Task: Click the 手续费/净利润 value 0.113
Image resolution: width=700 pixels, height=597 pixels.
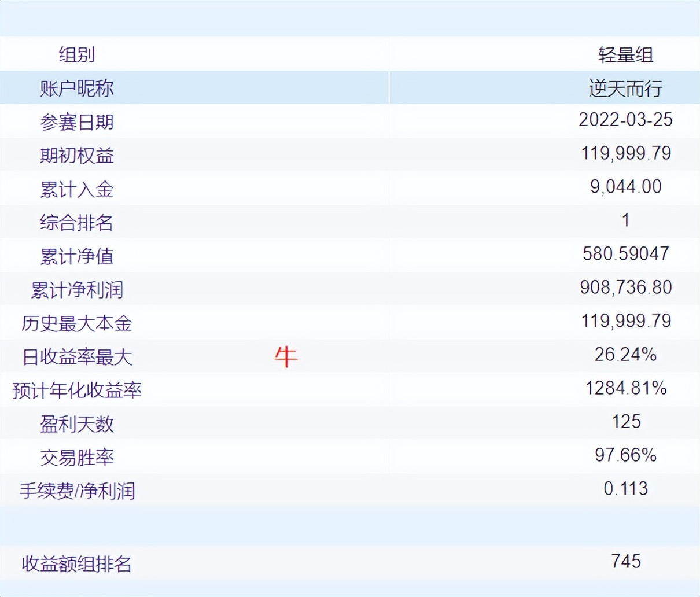Action: 626,489
